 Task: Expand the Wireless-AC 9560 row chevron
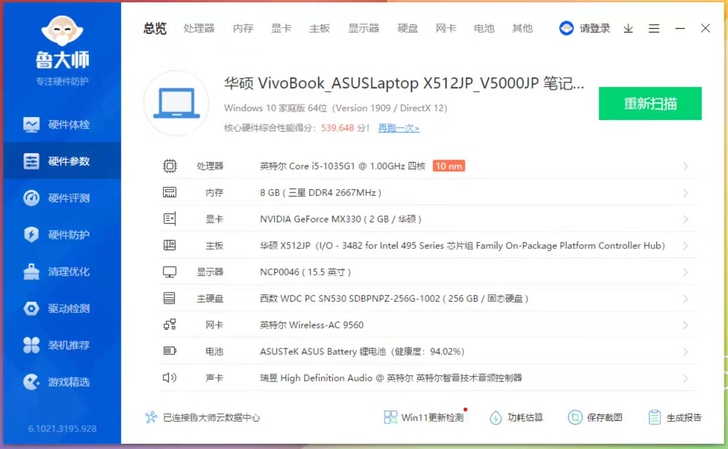(685, 325)
